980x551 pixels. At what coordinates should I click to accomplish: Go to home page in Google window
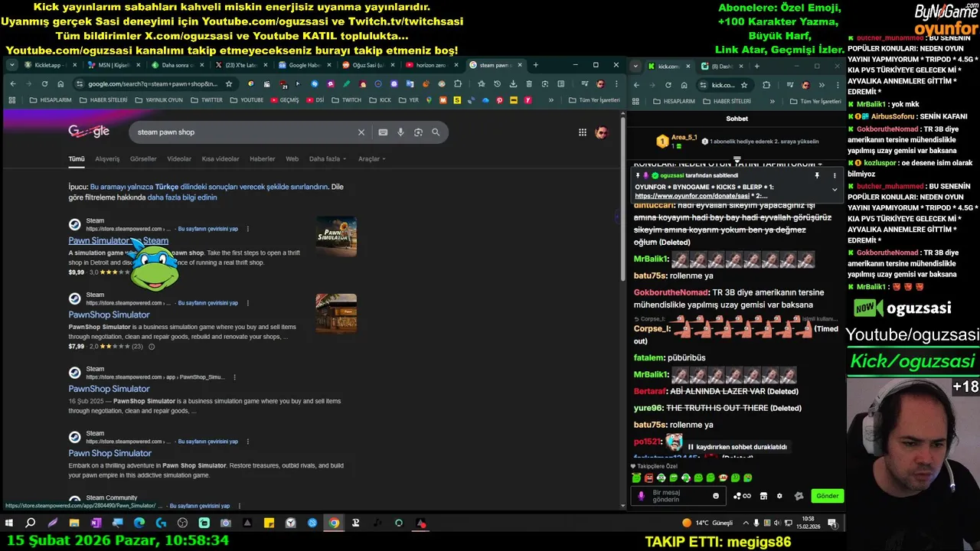[x=60, y=84]
